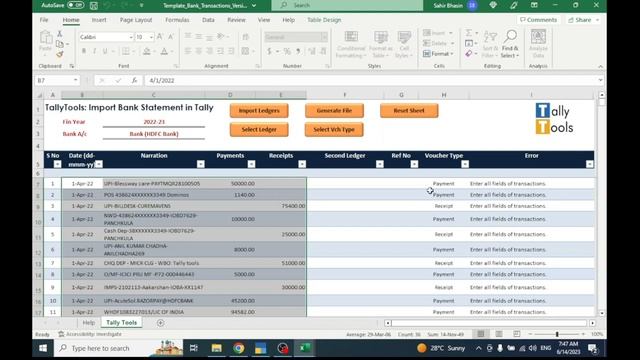Select the Normal view icon
This screenshot has width=640, height=360.
pos(481,334)
